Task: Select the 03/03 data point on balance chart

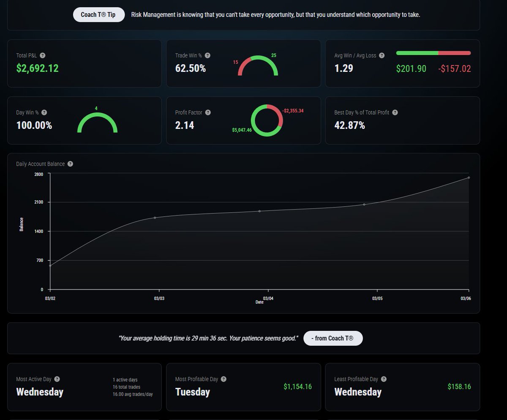Action: click(155, 218)
